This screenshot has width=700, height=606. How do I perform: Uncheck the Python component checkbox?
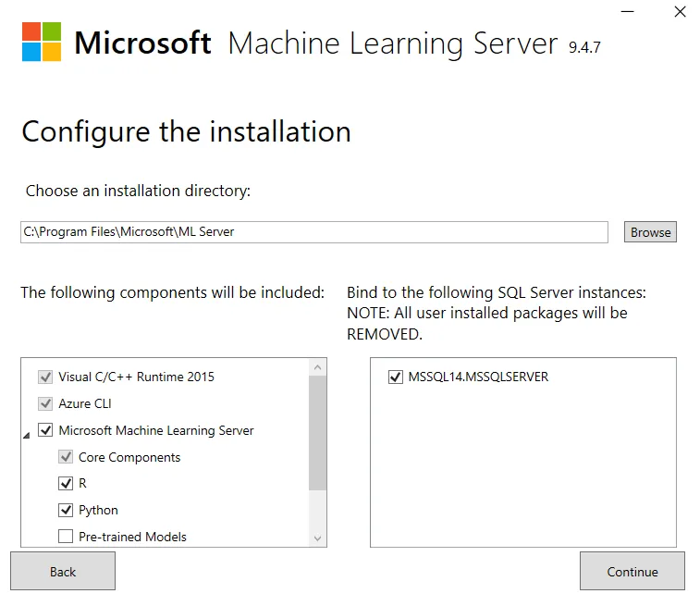click(66, 510)
